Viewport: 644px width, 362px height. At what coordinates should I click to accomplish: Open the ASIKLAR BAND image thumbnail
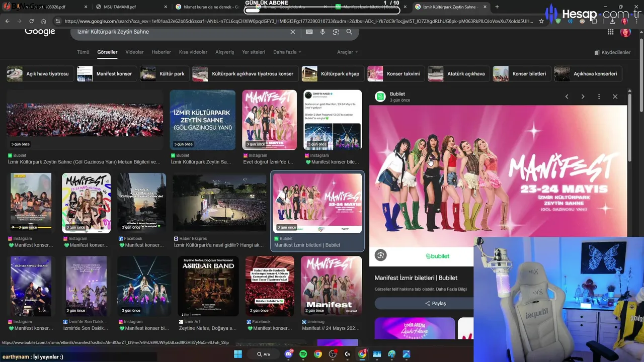tap(208, 286)
